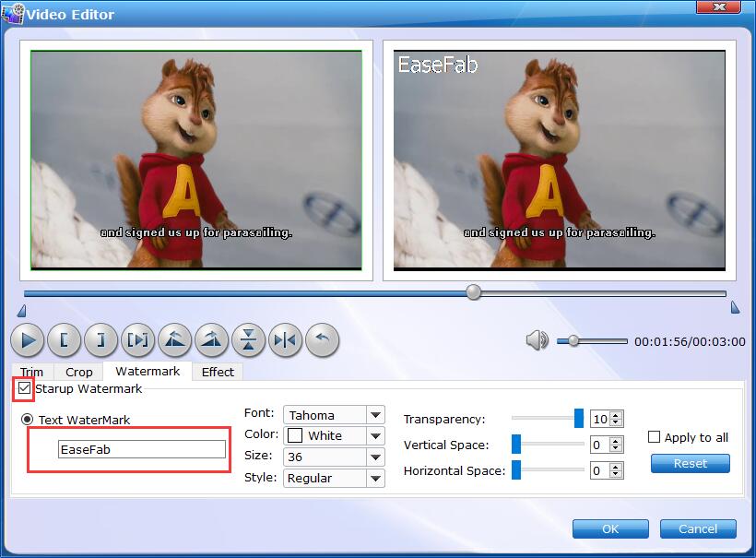Set trim end with right bracket button

click(x=101, y=340)
